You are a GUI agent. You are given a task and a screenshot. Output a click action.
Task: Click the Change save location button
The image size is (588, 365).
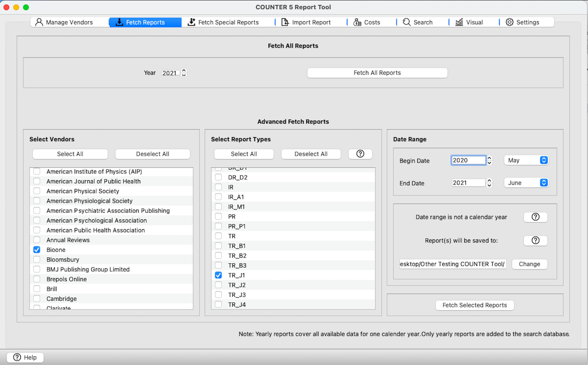click(x=529, y=264)
